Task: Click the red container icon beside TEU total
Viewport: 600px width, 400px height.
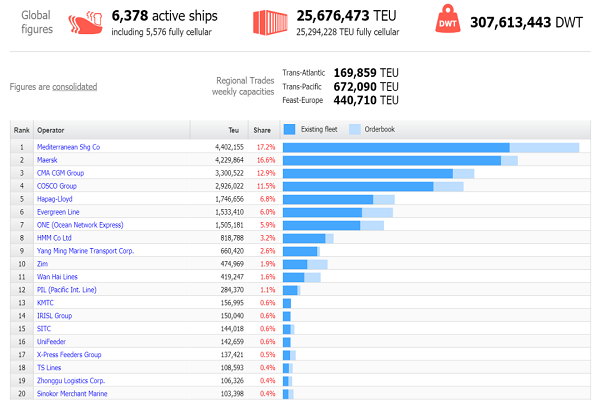Action: 270,23
